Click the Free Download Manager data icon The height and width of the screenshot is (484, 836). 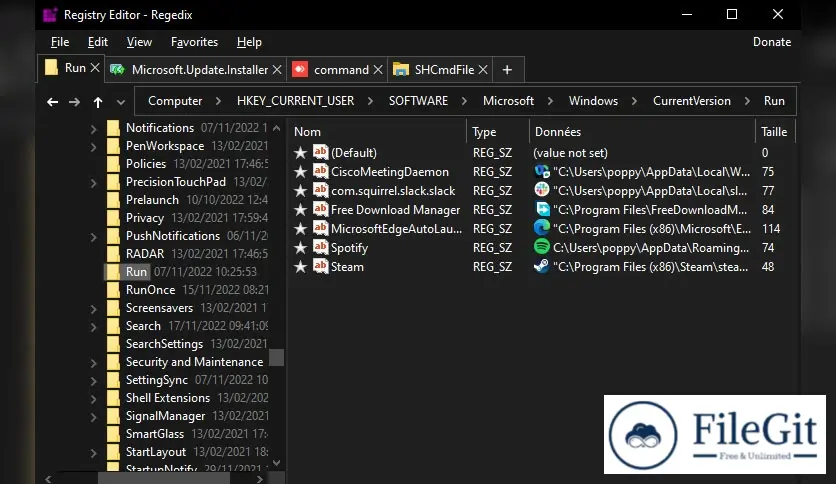[542, 209]
